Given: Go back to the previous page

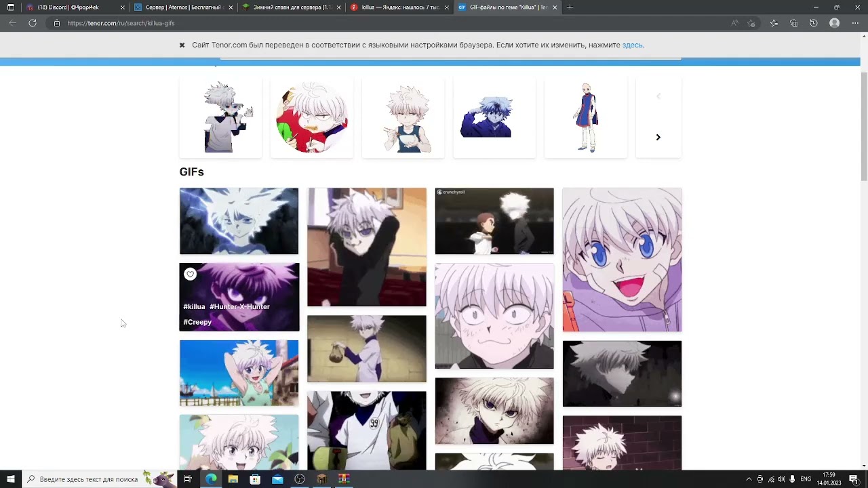Looking at the screenshot, I should tap(12, 23).
